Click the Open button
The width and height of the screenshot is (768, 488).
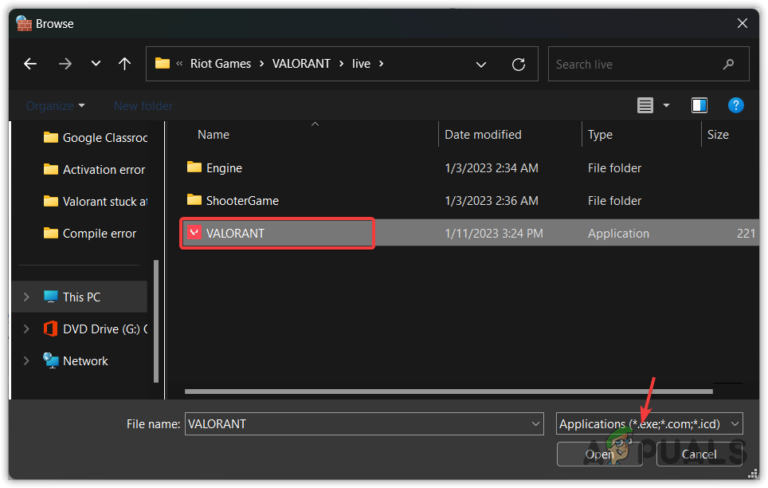click(600, 454)
